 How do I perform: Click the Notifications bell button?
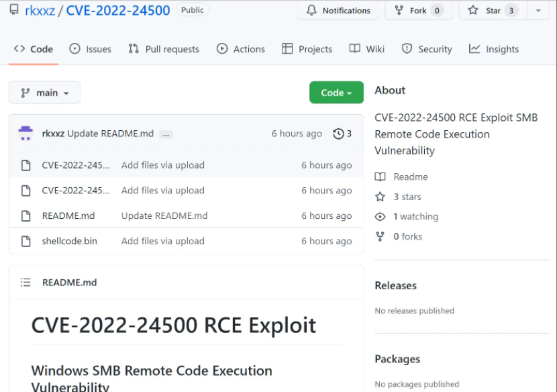pyautogui.click(x=338, y=11)
